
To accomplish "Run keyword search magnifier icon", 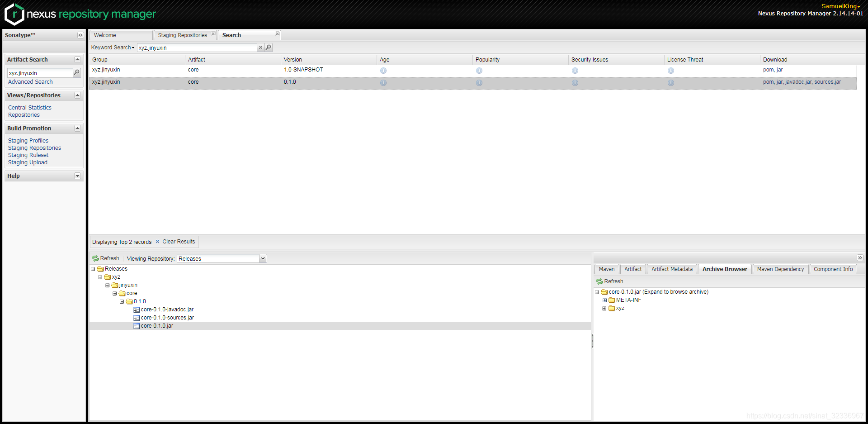I will click(268, 48).
